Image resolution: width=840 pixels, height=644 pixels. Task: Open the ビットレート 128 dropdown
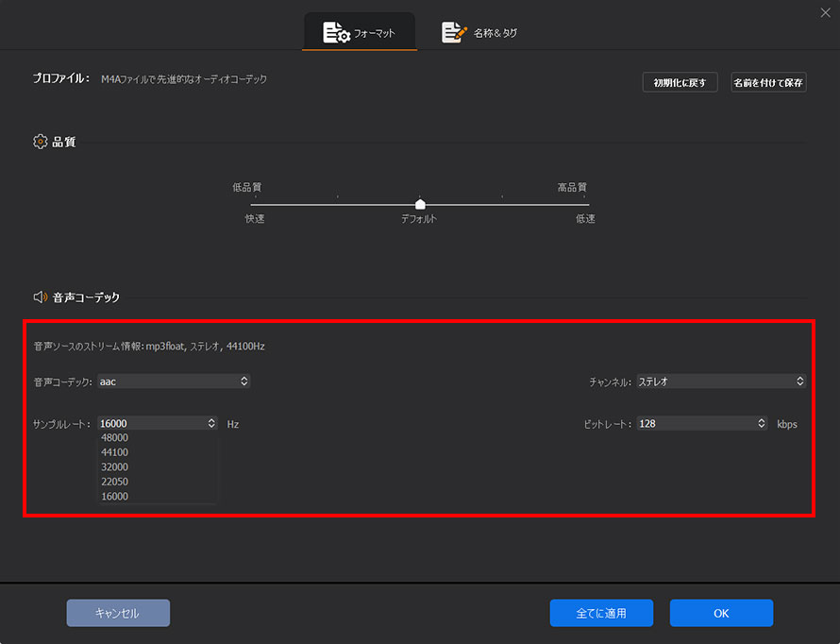702,424
